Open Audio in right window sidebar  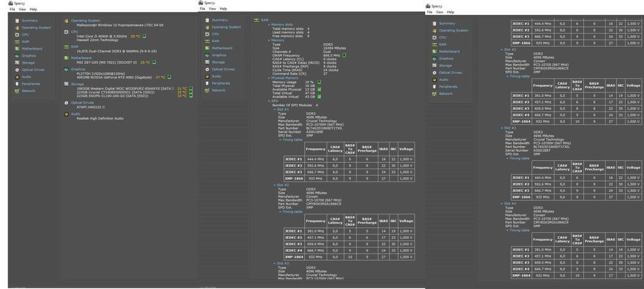click(x=444, y=80)
